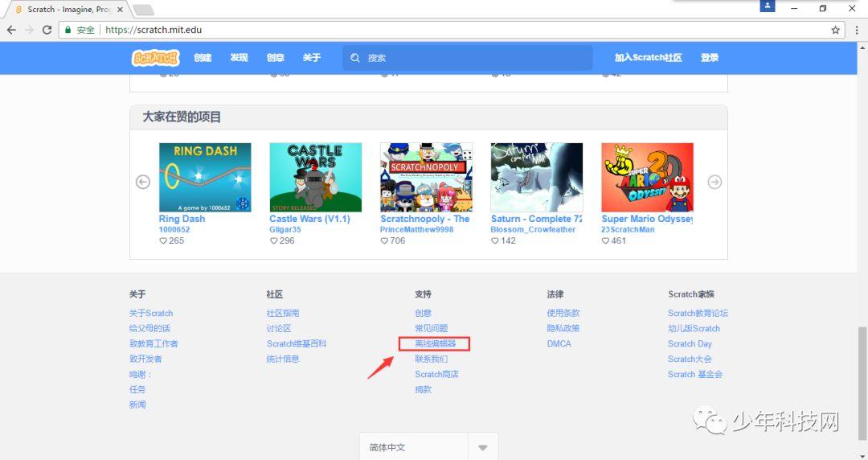Viewport: 868px width, 460px height.
Task: Open author Gligar35's profile link
Action: point(285,229)
